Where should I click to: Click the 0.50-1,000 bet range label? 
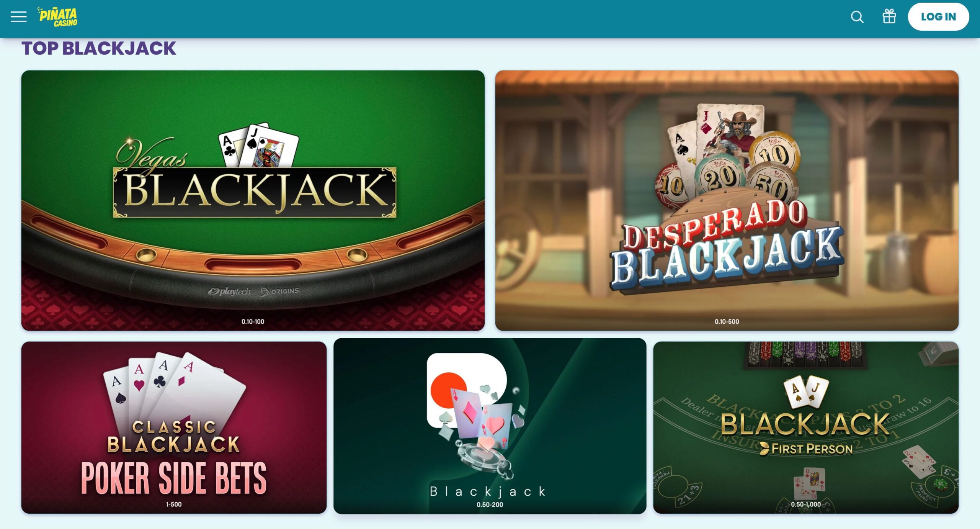[806, 504]
